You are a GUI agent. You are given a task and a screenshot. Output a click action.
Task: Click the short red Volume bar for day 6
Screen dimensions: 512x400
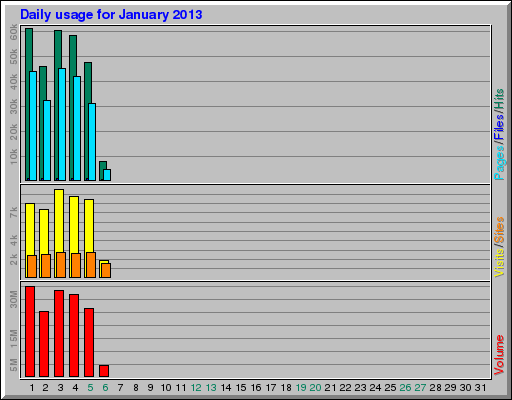click(104, 371)
